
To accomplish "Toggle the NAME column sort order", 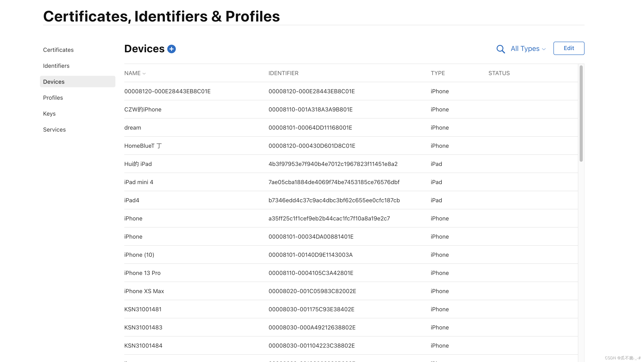I will pyautogui.click(x=135, y=73).
